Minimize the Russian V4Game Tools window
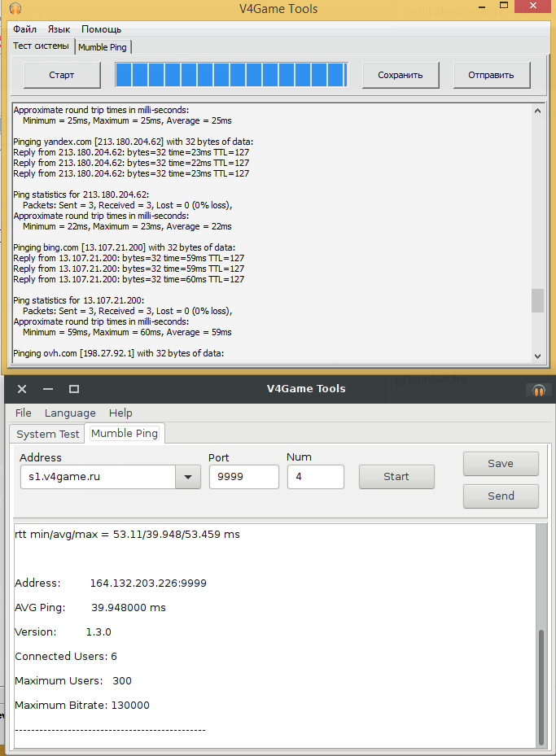The height and width of the screenshot is (756, 556). point(481,7)
